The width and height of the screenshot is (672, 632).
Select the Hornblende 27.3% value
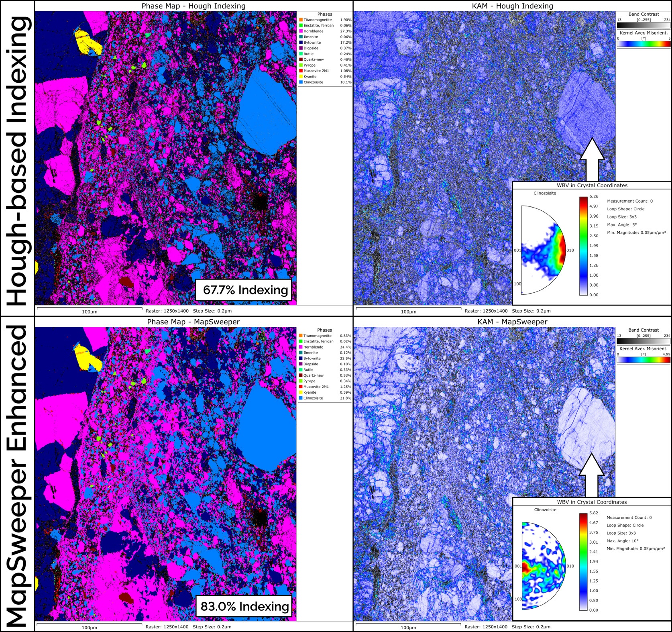pos(346,31)
